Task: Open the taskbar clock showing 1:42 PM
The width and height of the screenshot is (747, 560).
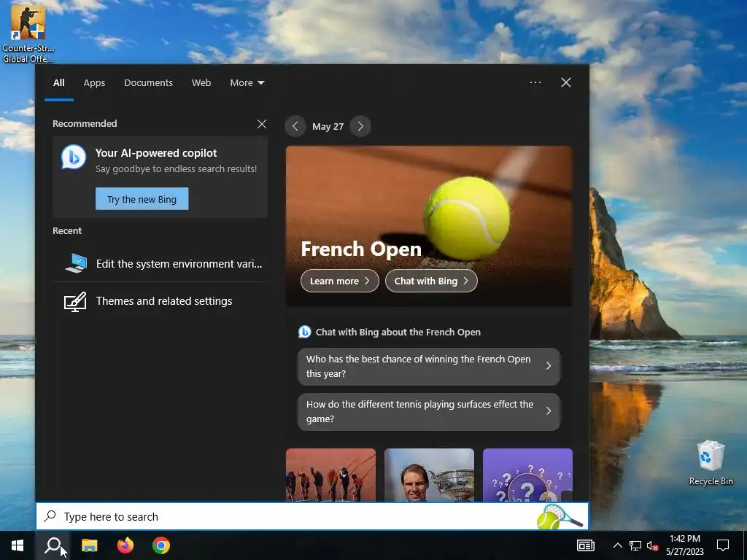Action: pos(684,545)
